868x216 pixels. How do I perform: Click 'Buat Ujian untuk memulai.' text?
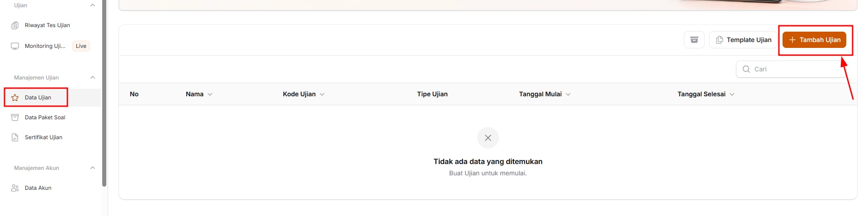pyautogui.click(x=488, y=173)
